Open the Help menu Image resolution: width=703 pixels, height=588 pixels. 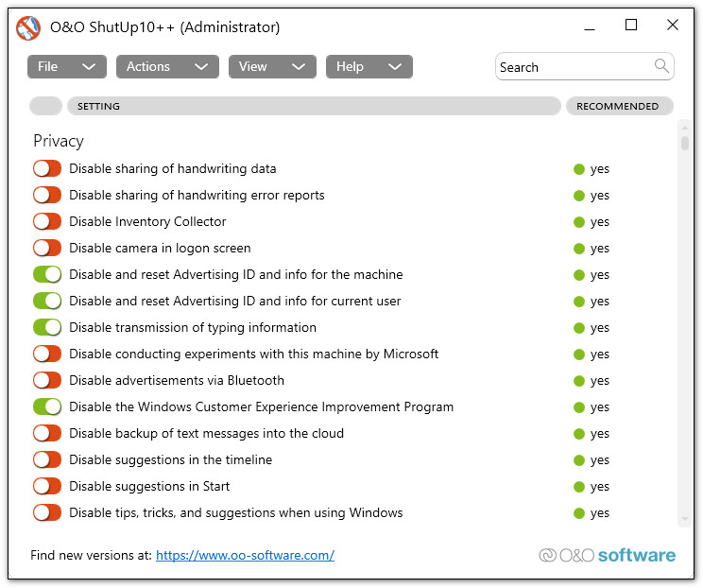[369, 66]
